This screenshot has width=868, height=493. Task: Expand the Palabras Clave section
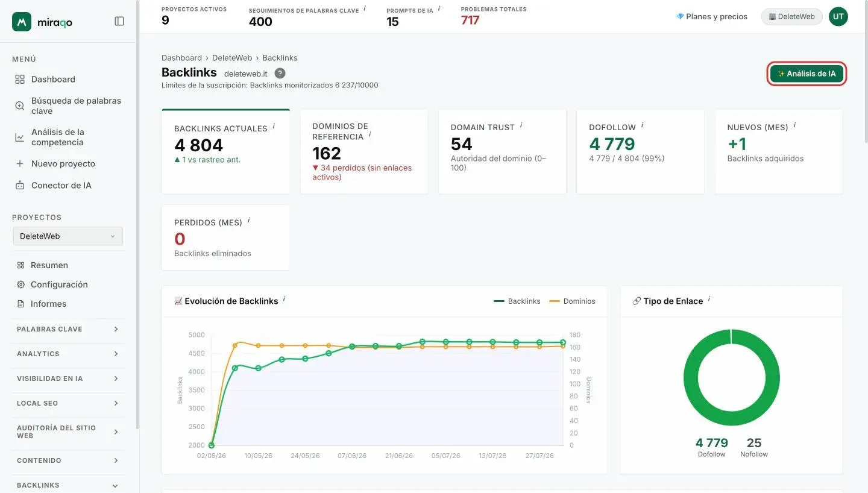coord(68,329)
